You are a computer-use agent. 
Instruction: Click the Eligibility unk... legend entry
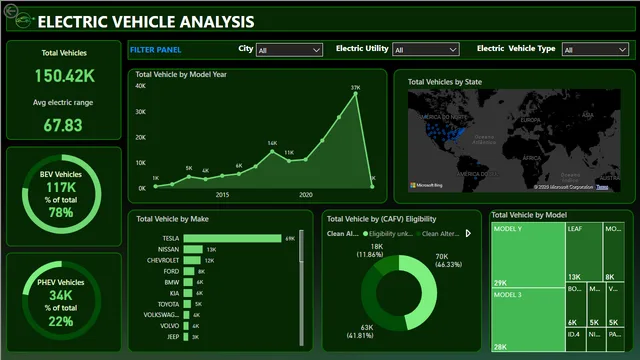(388, 234)
